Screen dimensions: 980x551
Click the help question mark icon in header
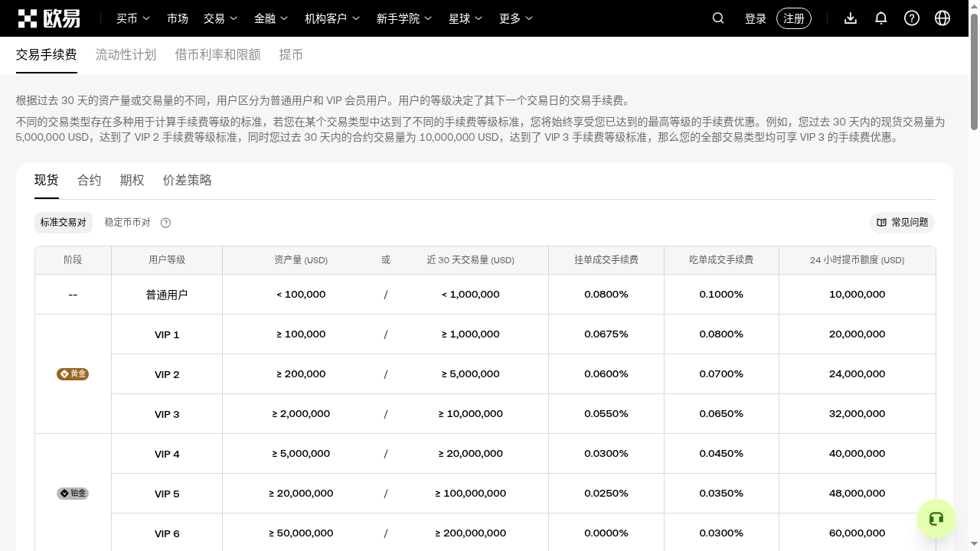click(912, 18)
